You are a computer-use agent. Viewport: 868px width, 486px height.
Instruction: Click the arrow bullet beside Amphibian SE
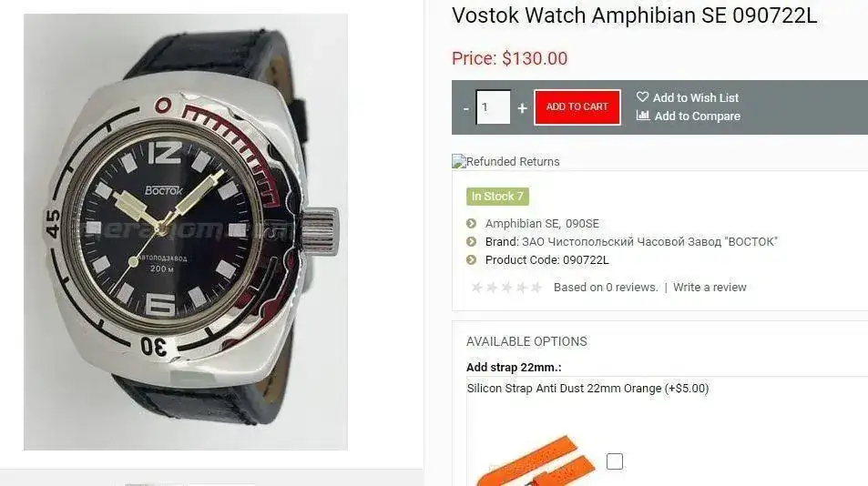pyautogui.click(x=472, y=223)
